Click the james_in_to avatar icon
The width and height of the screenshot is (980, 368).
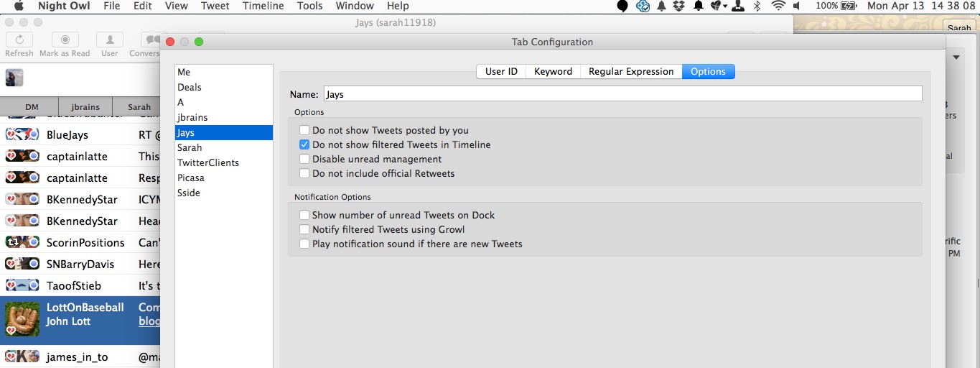(x=22, y=356)
